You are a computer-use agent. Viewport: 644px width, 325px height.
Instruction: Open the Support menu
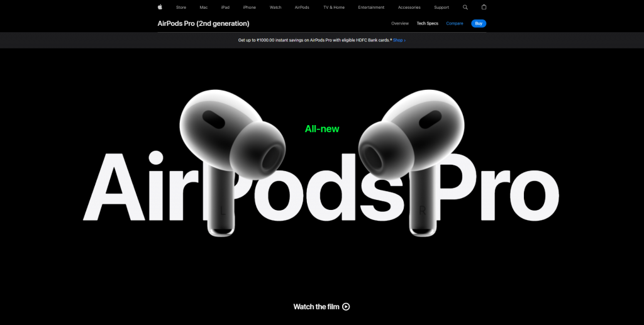pyautogui.click(x=441, y=8)
